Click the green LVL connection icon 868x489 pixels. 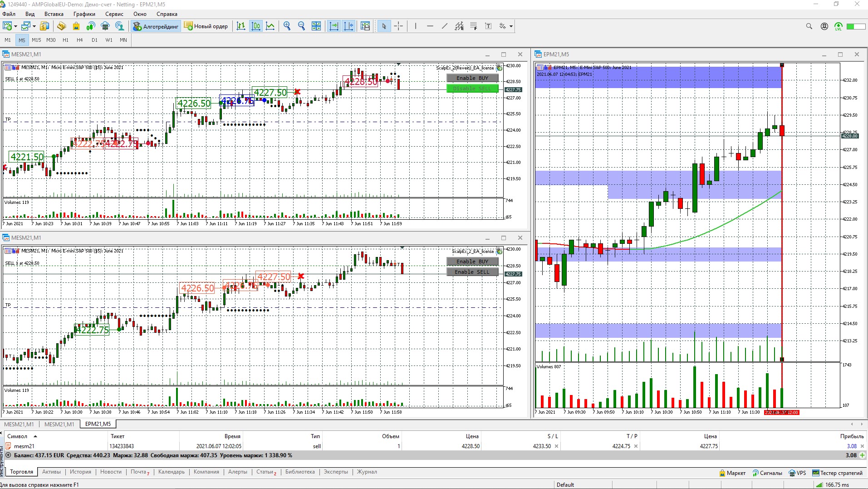(838, 26)
